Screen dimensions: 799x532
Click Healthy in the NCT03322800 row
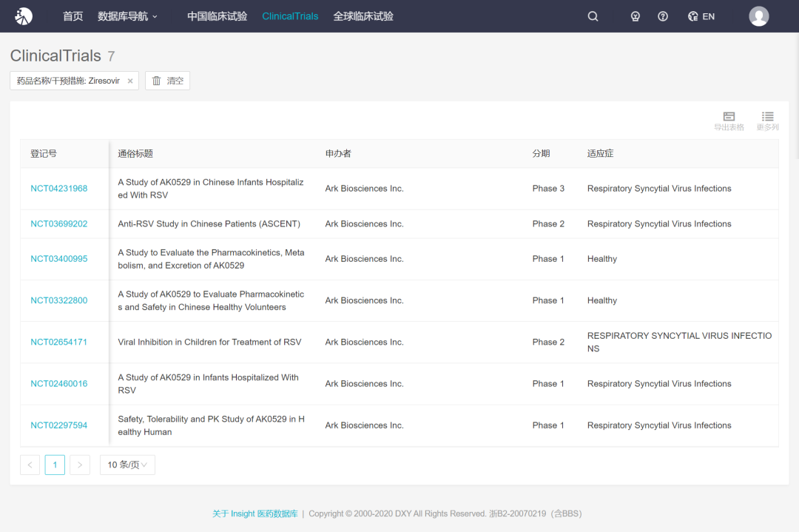point(601,300)
